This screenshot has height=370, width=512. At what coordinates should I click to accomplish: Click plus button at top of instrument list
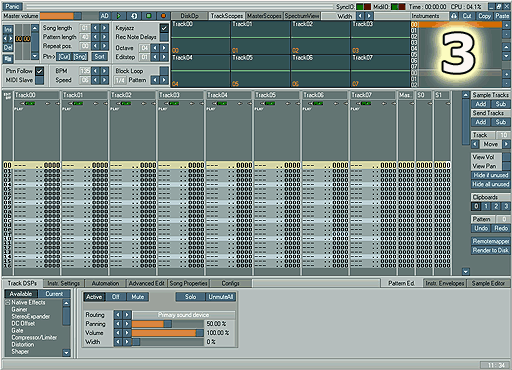point(506,25)
